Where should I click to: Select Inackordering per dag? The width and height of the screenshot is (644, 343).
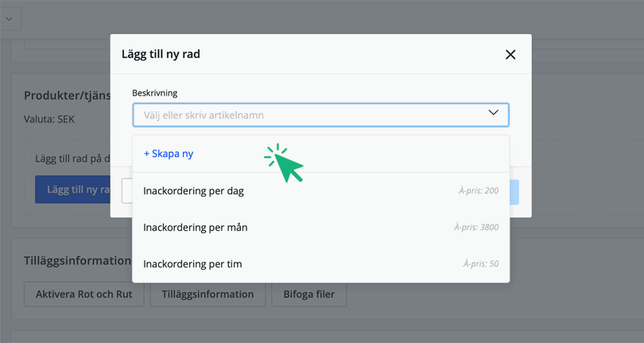[x=193, y=191]
